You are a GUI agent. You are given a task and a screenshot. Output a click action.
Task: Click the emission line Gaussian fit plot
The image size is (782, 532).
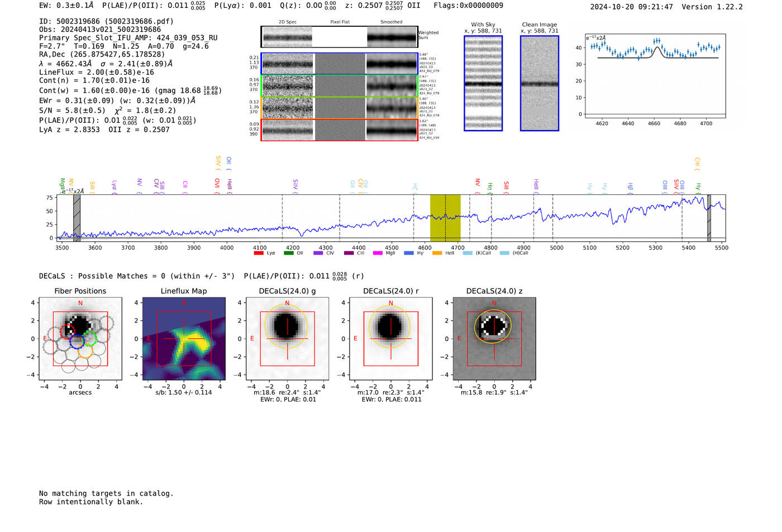tap(655, 76)
